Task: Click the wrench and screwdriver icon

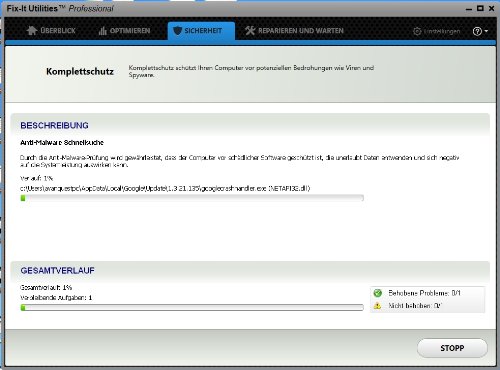Action: tap(250, 31)
